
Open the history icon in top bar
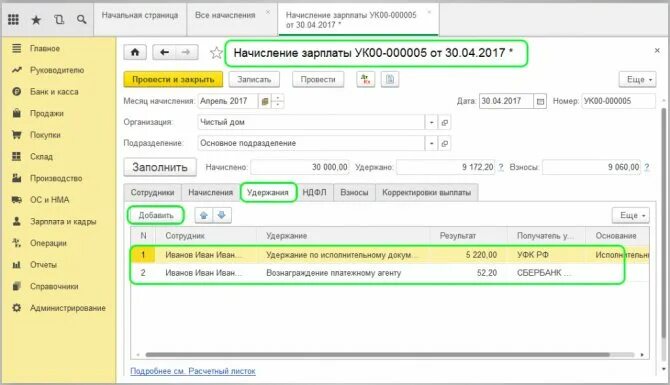59,20
